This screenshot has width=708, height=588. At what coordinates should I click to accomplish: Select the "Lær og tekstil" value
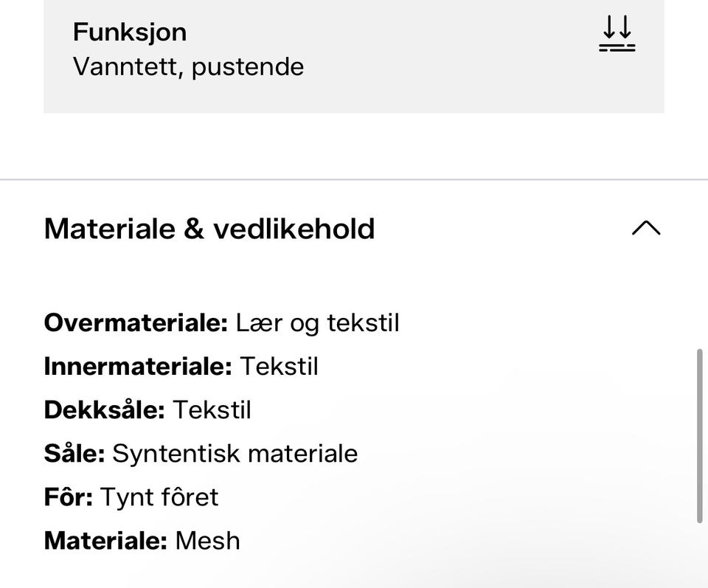pyautogui.click(x=317, y=322)
